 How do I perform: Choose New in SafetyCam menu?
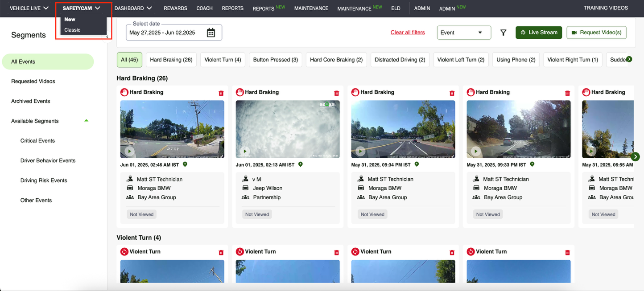point(70,19)
